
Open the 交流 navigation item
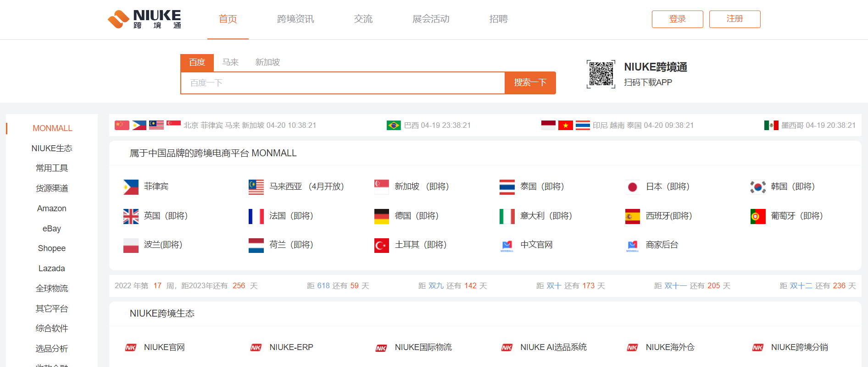point(363,19)
